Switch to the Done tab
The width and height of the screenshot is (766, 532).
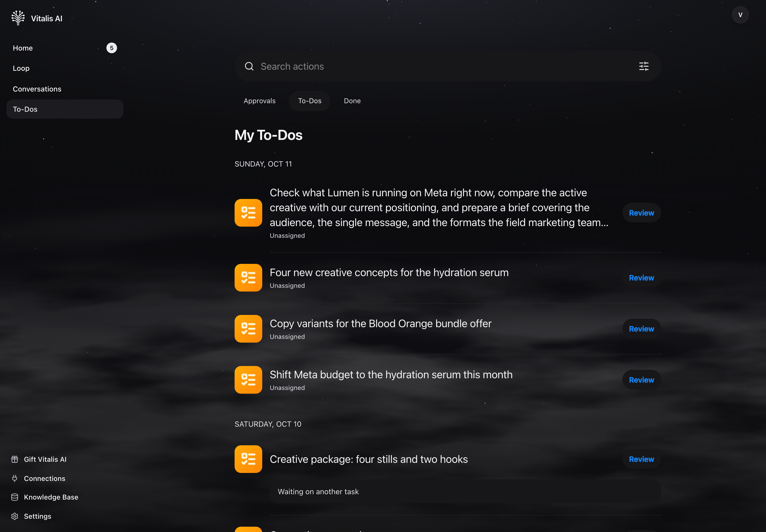point(352,101)
